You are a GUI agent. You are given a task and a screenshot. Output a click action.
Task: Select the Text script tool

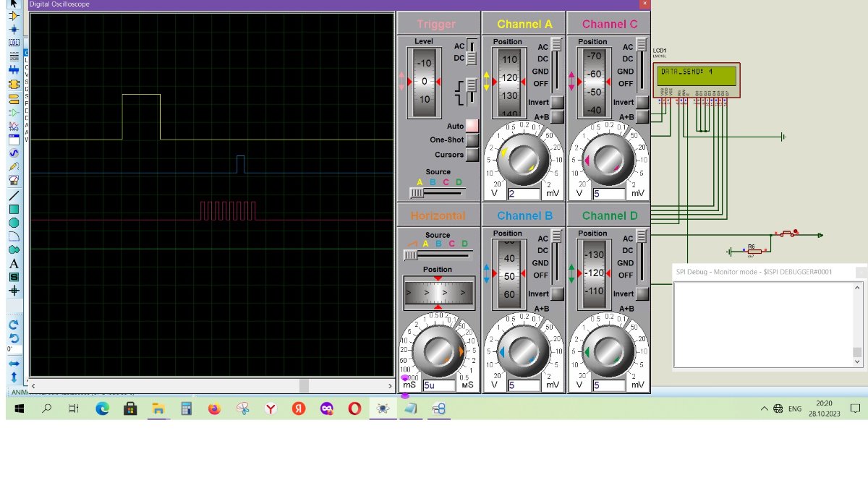[x=14, y=57]
